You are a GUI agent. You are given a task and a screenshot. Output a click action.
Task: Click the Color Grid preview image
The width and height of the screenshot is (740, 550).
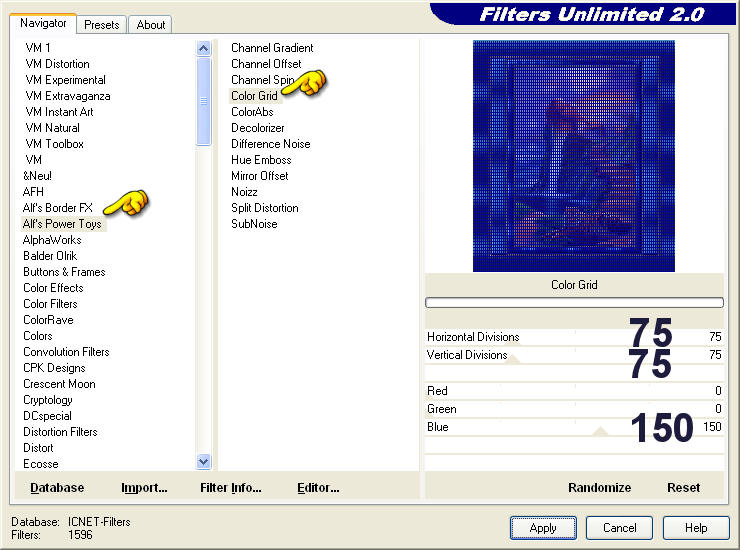[x=573, y=156]
